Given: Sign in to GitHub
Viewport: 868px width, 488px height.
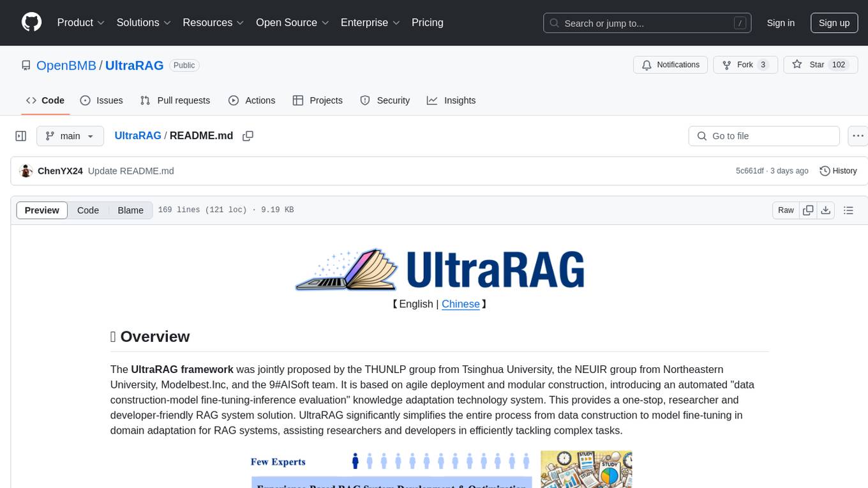Looking at the screenshot, I should click(x=781, y=23).
